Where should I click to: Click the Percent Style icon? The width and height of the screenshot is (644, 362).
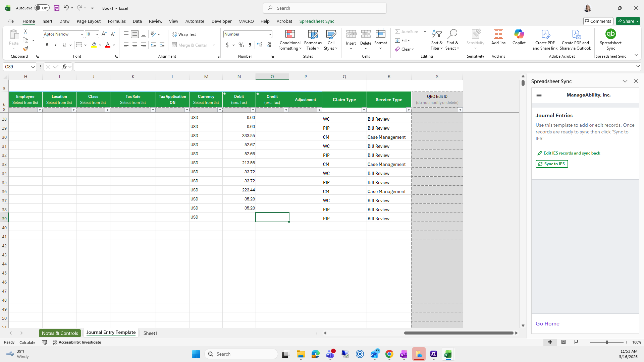coord(241,45)
